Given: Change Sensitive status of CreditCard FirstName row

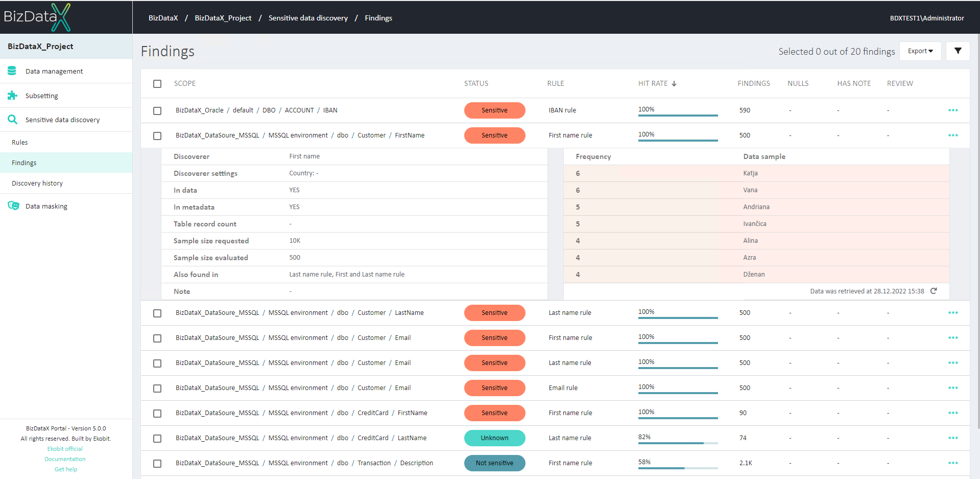Looking at the screenshot, I should tap(494, 413).
